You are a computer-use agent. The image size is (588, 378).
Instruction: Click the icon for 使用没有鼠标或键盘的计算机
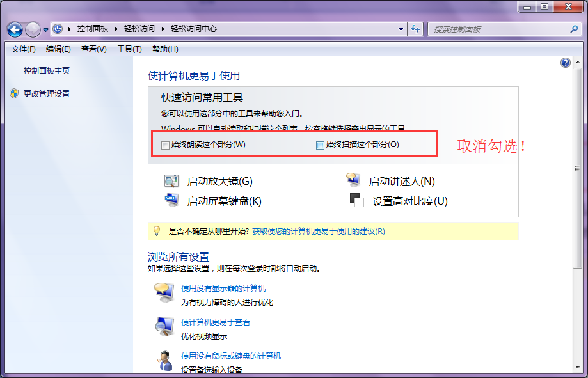pos(164,361)
